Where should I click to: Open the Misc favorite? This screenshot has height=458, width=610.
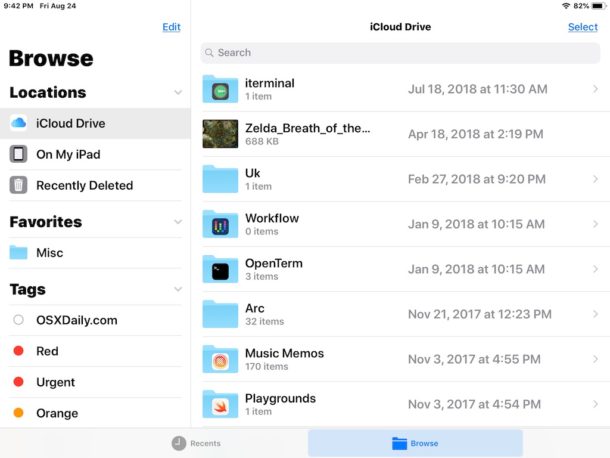[95, 253]
